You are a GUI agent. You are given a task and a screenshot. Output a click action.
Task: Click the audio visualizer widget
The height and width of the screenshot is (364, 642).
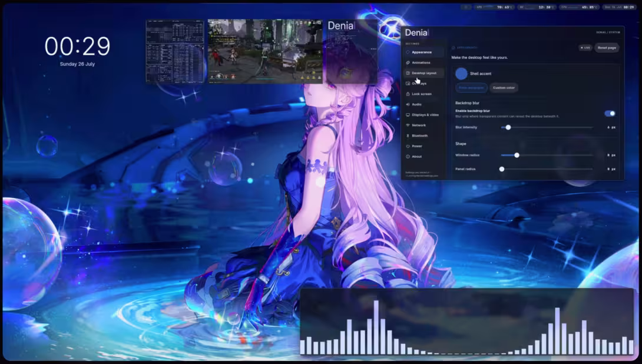click(x=466, y=322)
